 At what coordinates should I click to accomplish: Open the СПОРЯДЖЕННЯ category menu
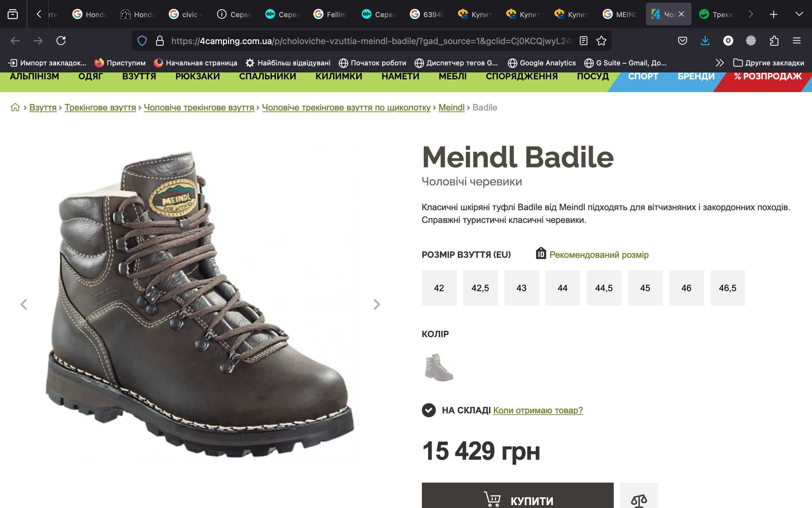pos(522,77)
